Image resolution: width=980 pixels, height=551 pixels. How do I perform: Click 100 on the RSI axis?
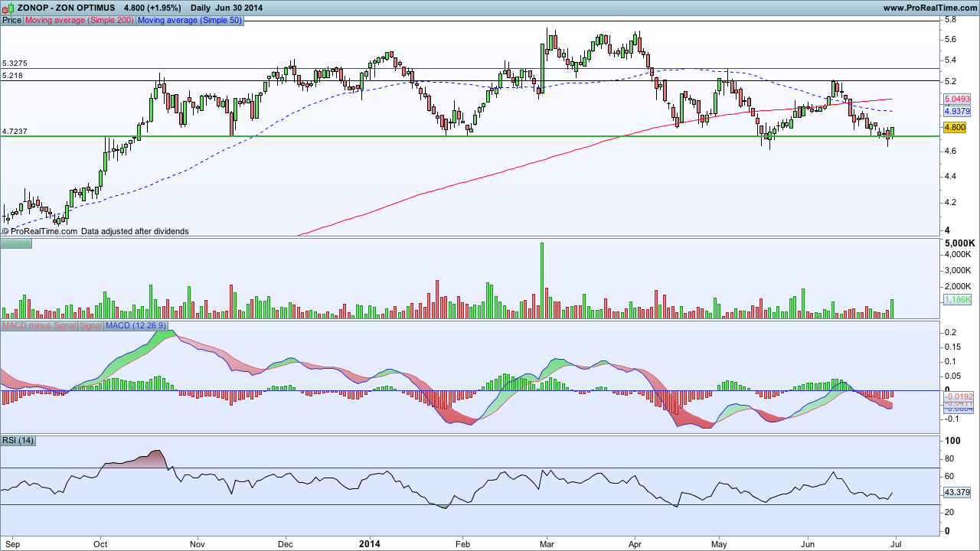[x=952, y=442]
